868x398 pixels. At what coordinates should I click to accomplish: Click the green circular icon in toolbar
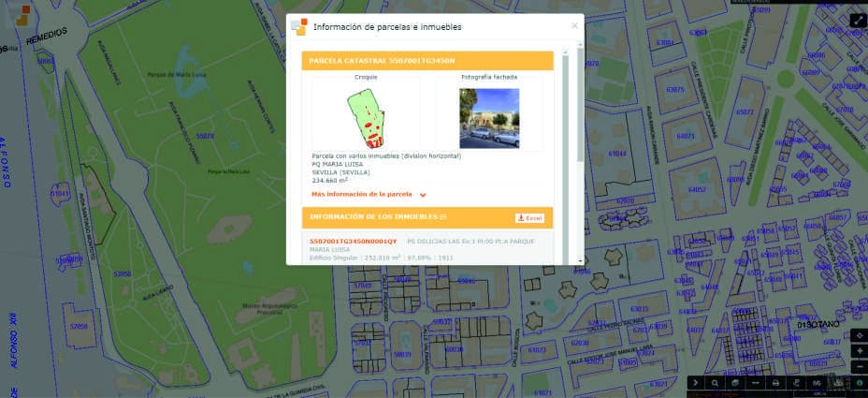click(x=860, y=383)
